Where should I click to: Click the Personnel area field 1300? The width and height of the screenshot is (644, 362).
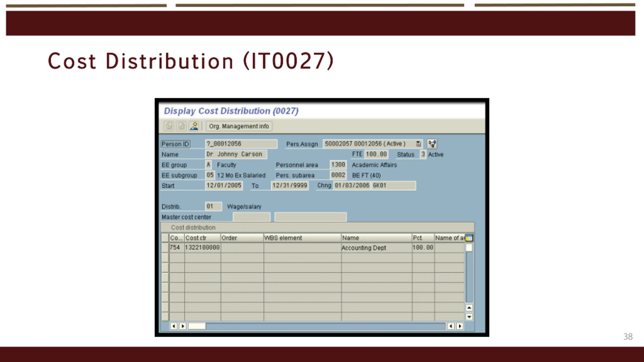click(338, 165)
